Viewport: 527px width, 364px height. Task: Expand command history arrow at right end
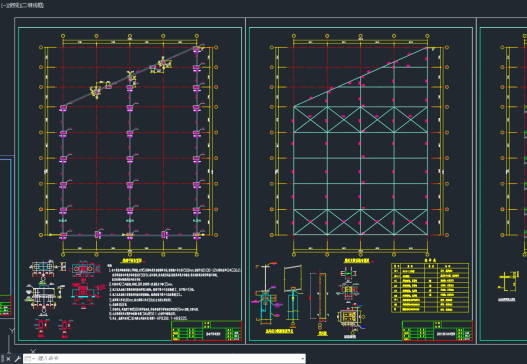[302, 359]
